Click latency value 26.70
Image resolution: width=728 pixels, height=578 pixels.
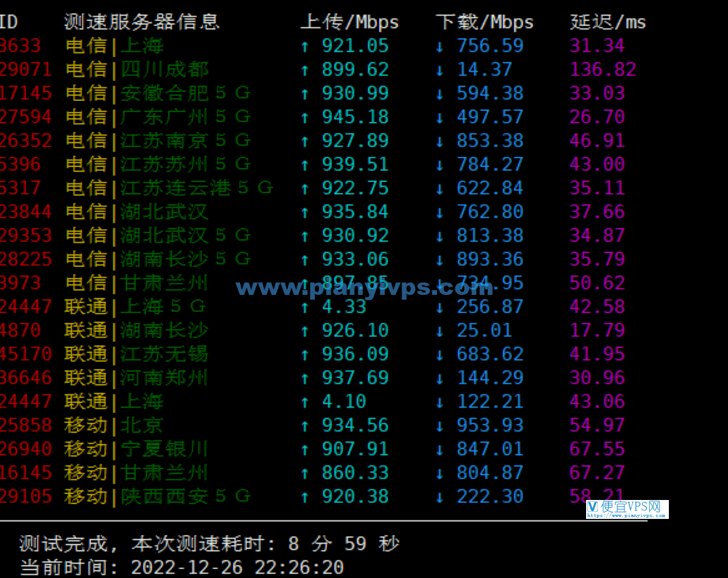597,116
